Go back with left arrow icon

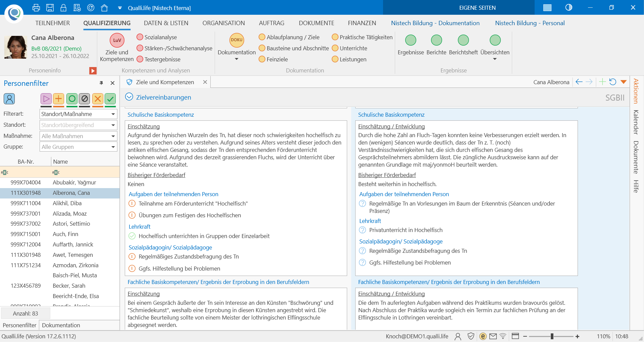coord(579,82)
